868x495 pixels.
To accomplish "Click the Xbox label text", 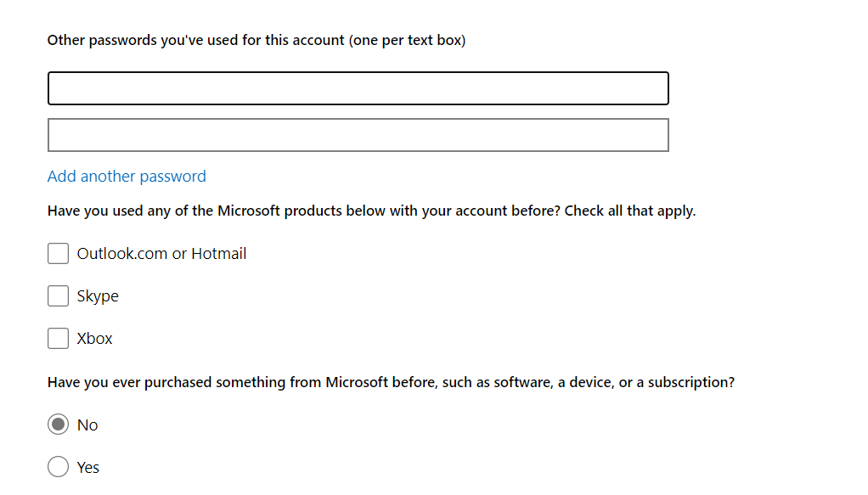I will pos(94,338).
